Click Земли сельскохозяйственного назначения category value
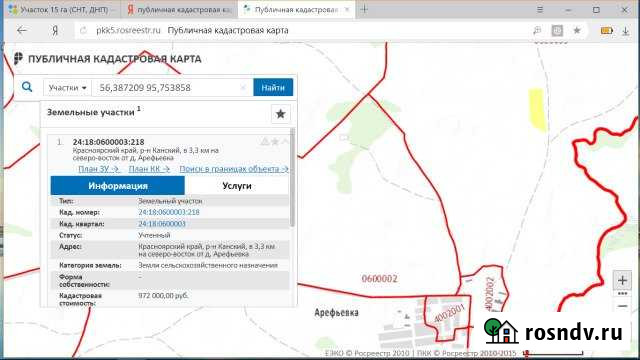This screenshot has height=360, width=640. pyautogui.click(x=208, y=265)
